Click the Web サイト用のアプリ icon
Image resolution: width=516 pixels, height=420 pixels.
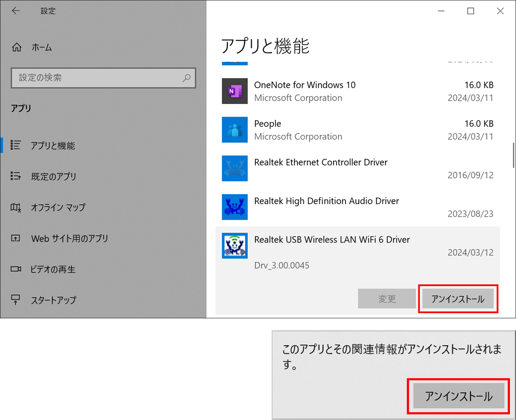[x=15, y=238]
